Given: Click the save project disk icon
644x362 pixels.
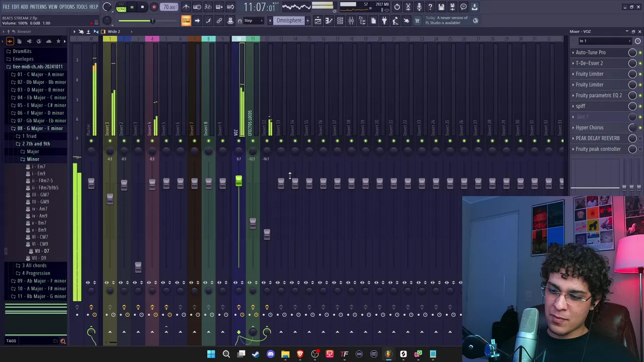Looking at the screenshot, I should [441, 7].
